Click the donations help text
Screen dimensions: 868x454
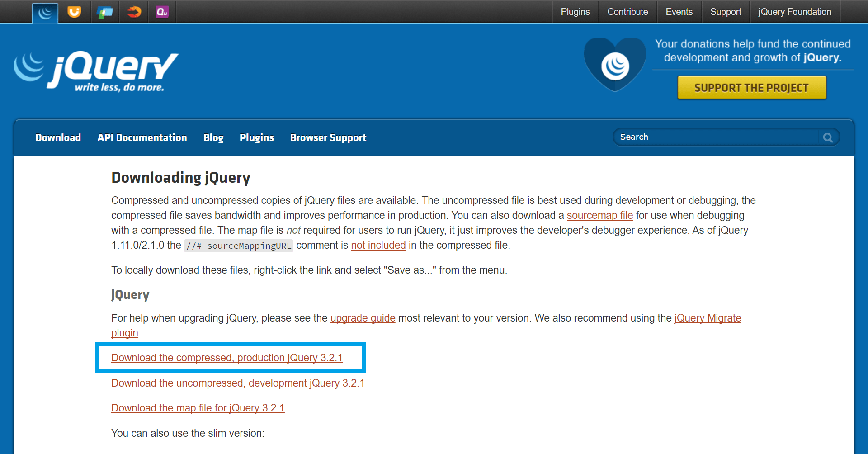753,51
